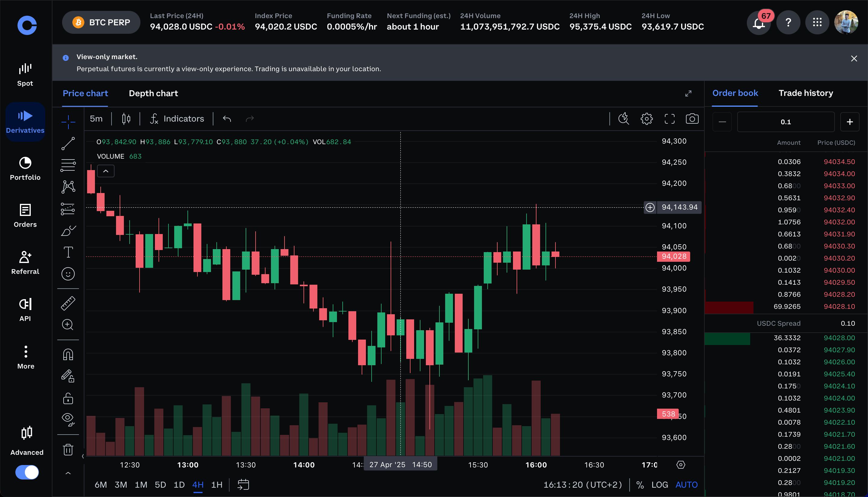Switch to Depth chart tab
Image resolution: width=868 pixels, height=497 pixels.
153,93
